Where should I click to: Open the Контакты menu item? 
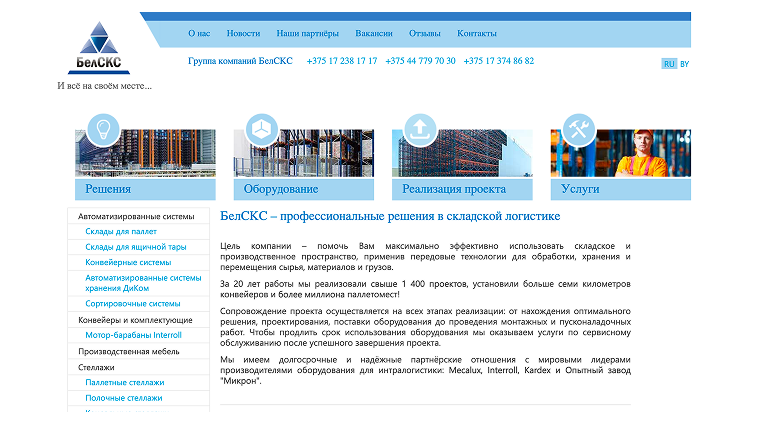(x=477, y=33)
